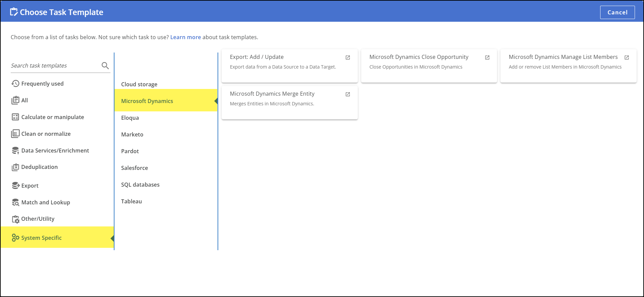
Task: Select the System Specific category label
Action: coord(42,238)
